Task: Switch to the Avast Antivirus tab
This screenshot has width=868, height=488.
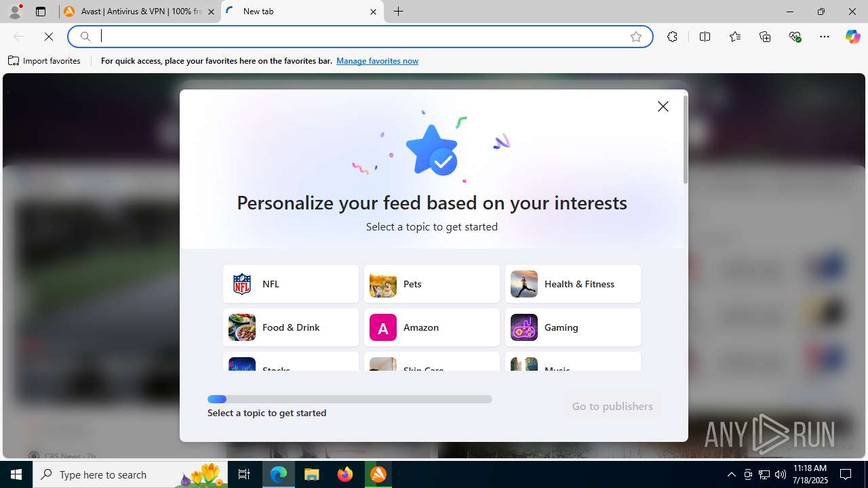Action: [x=139, y=12]
